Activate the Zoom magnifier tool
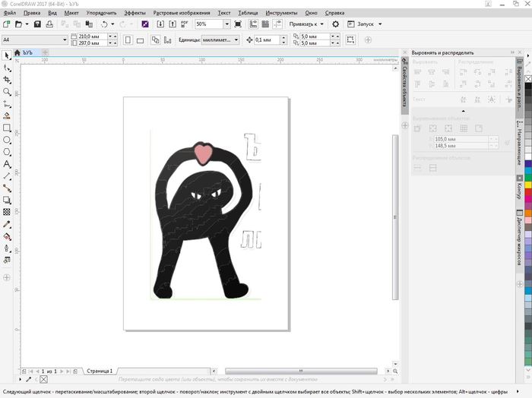 pyautogui.click(x=7, y=92)
